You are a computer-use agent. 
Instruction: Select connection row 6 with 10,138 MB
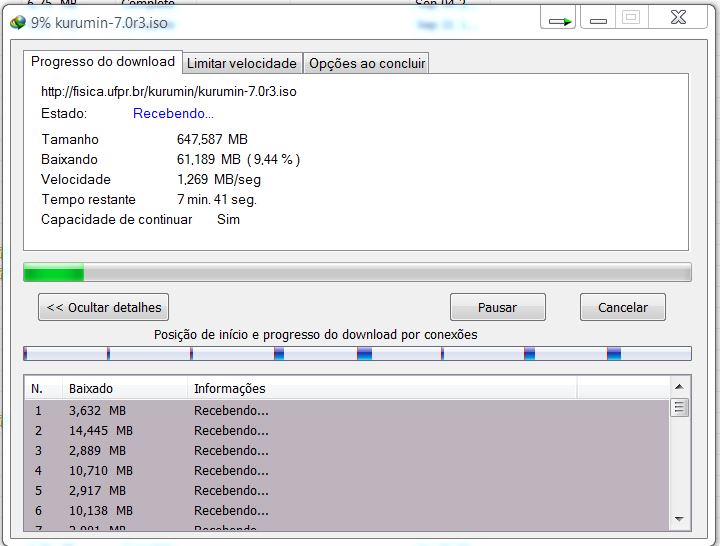click(347, 511)
